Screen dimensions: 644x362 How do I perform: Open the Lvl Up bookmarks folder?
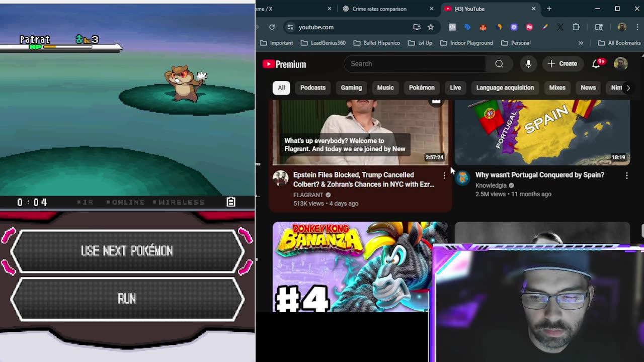(x=420, y=43)
